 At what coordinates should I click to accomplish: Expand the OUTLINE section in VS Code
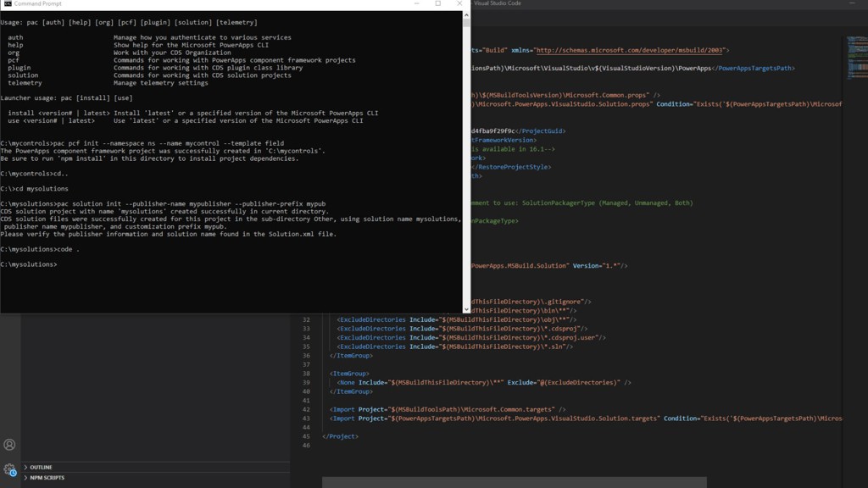pyautogui.click(x=157, y=467)
